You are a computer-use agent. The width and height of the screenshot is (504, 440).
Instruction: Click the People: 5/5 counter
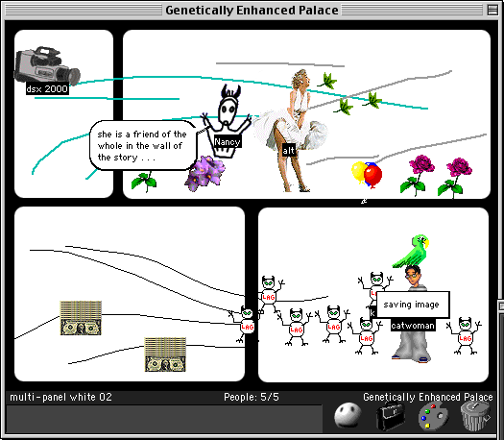click(252, 397)
